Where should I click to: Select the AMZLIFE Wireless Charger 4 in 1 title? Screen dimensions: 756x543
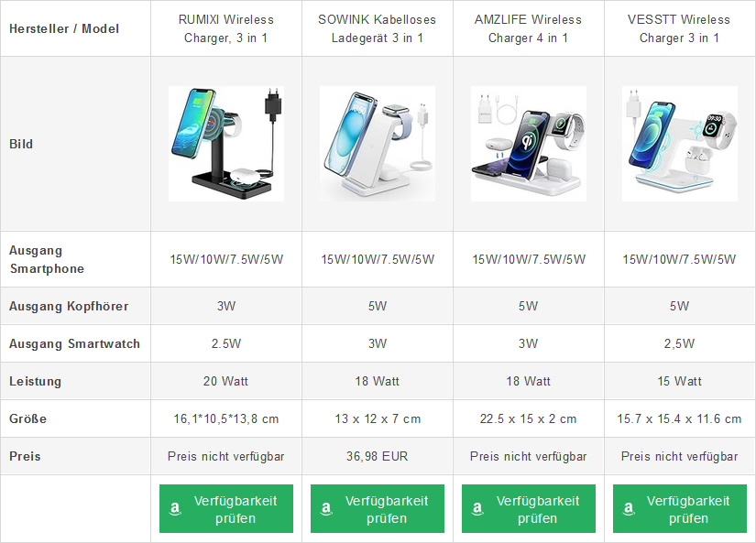click(x=528, y=28)
